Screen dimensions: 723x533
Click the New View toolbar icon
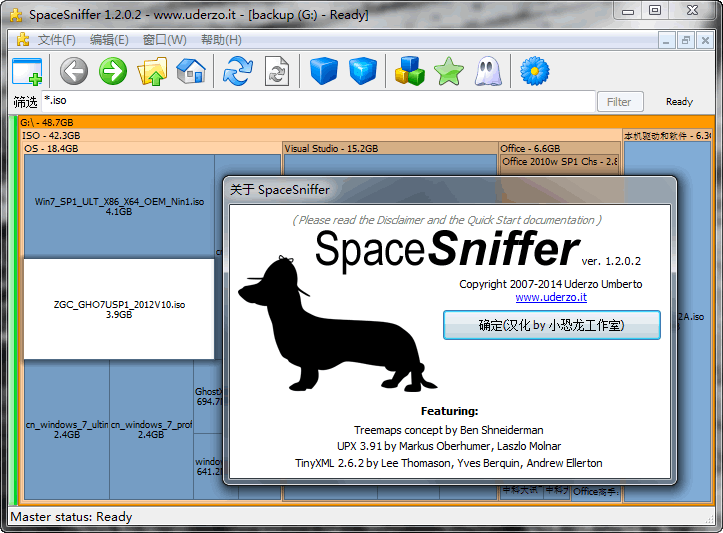click(27, 71)
